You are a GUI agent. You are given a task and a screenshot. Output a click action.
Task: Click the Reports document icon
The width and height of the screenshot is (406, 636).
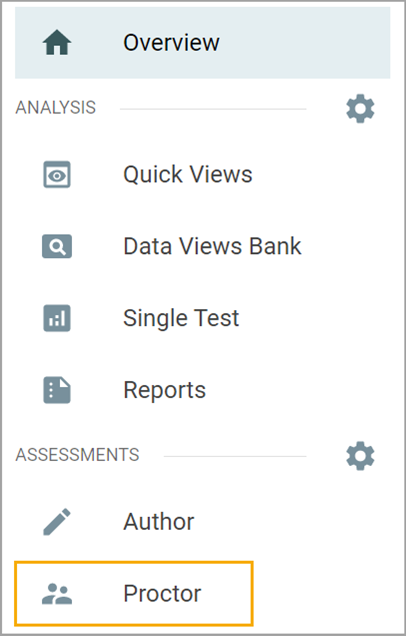click(57, 390)
